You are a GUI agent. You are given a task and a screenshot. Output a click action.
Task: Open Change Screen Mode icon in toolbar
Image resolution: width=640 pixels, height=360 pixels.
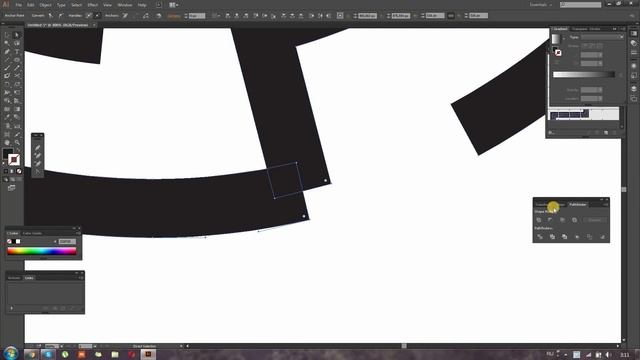click(x=11, y=188)
